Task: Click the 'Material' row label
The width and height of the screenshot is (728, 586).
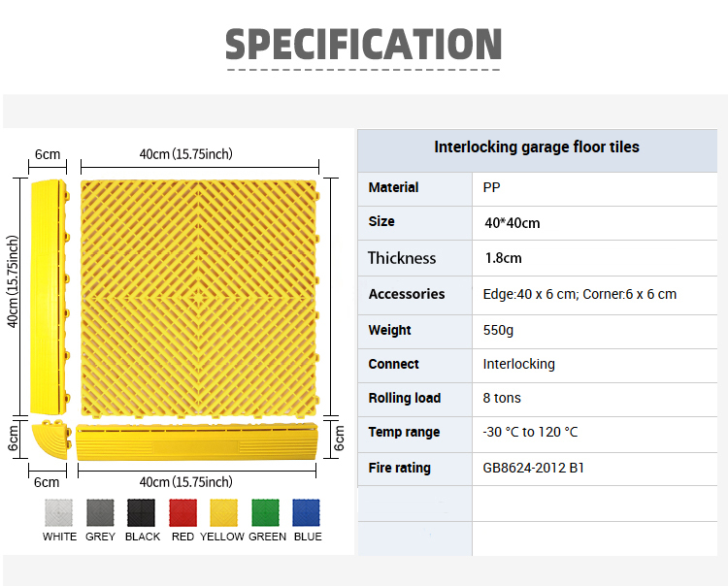Action: pos(393,187)
